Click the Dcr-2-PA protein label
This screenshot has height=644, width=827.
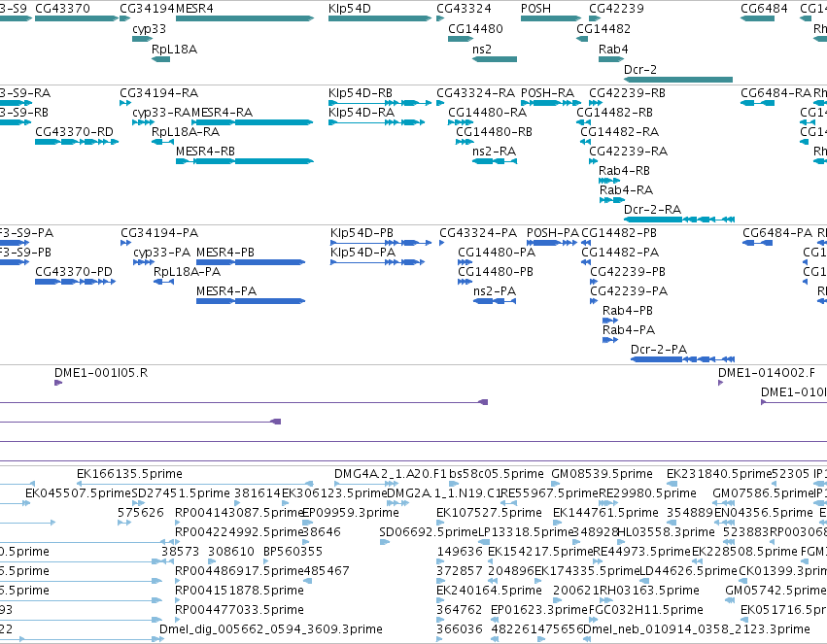coord(659,350)
